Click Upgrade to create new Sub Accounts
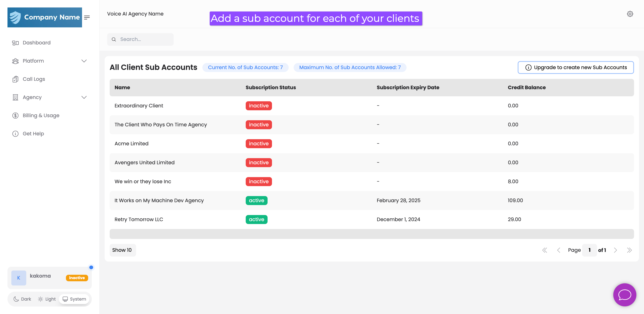644x314 pixels. point(576,67)
